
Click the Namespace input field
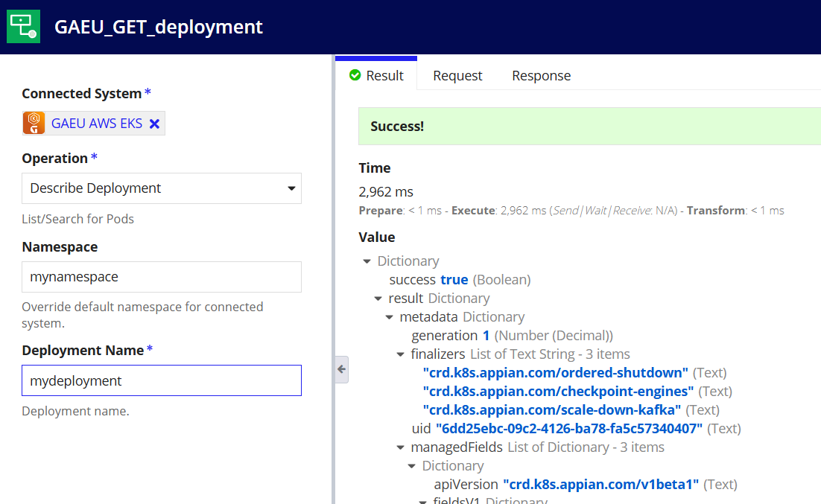[x=161, y=277]
